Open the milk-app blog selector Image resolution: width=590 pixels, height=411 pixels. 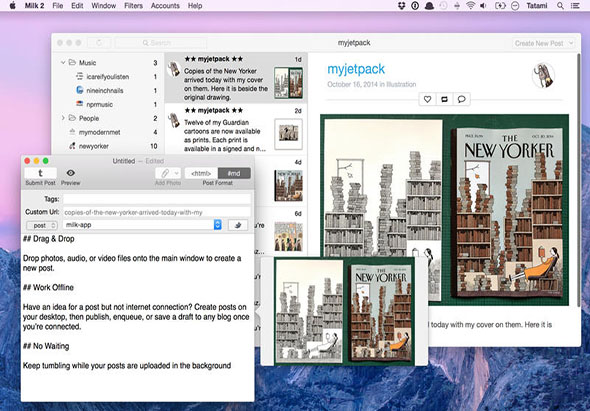tap(142, 225)
